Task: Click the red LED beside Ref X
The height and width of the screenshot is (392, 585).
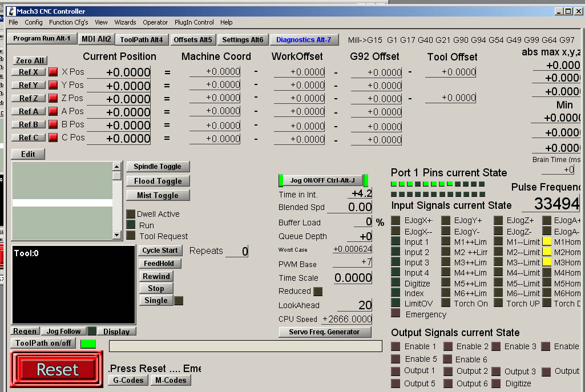Action: [53, 72]
